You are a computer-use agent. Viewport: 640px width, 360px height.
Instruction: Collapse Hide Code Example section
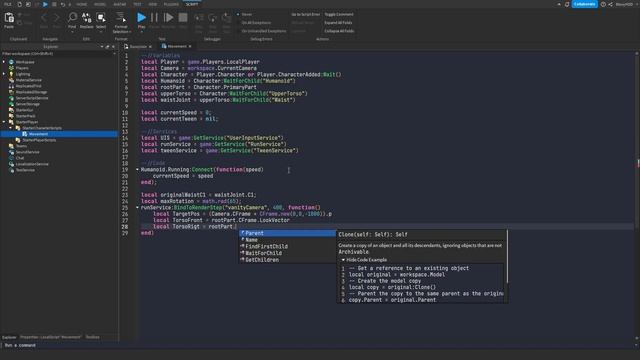pyautogui.click(x=343, y=260)
